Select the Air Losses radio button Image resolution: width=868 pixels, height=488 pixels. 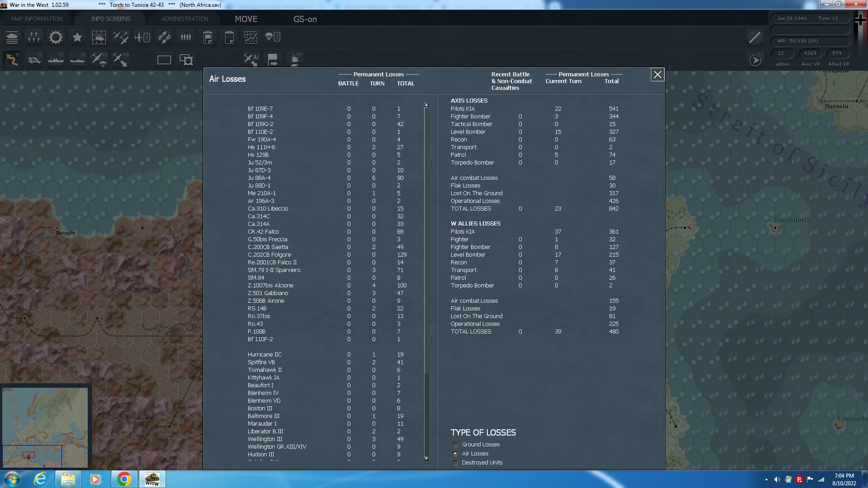[455, 454]
